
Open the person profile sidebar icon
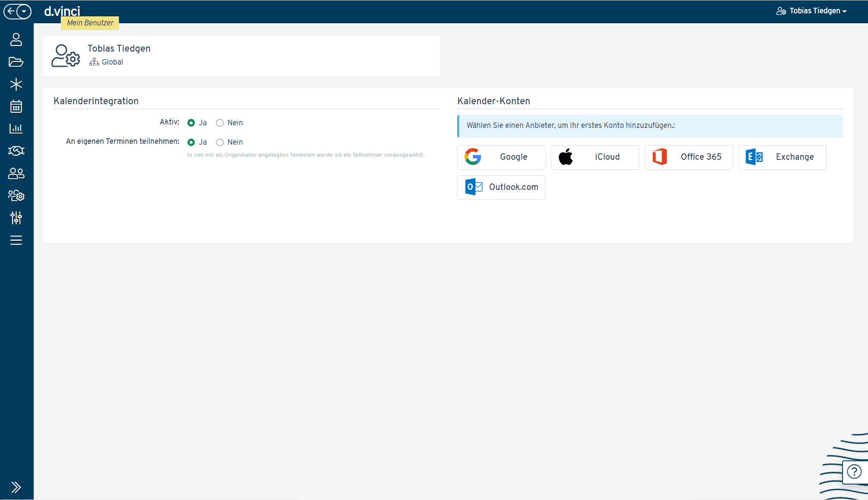coord(16,40)
